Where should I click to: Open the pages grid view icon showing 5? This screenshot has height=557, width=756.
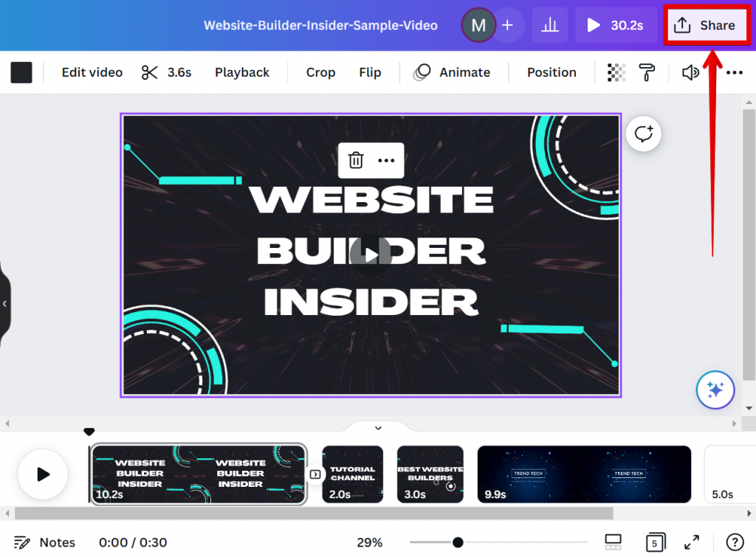656,542
